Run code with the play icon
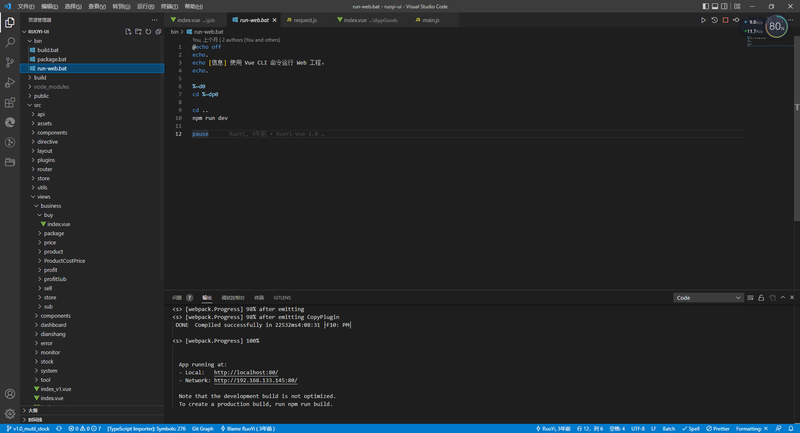Image resolution: width=800 pixels, height=433 pixels. click(x=703, y=20)
